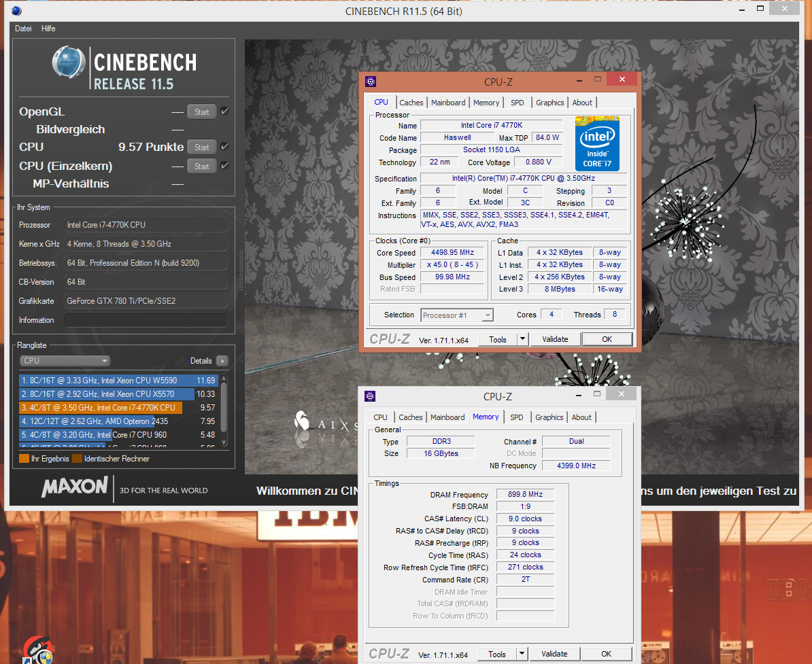This screenshot has height=664, width=812.
Task: Open the Hilfe menu
Action: [48, 29]
